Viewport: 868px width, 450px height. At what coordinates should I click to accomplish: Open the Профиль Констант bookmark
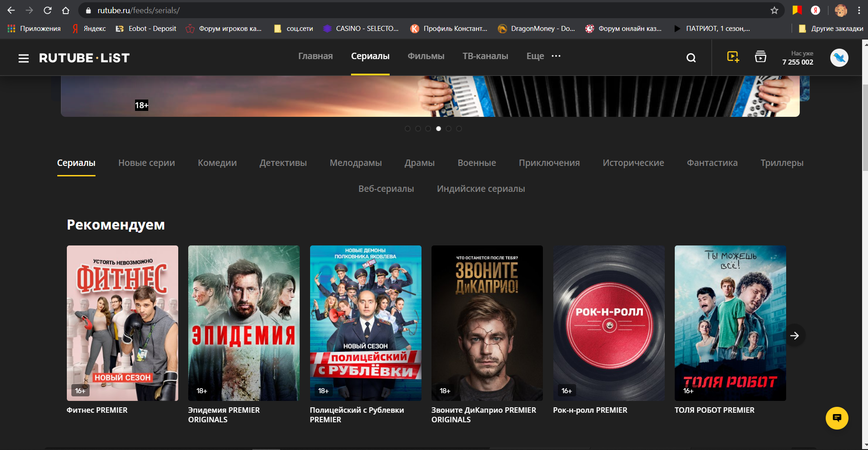tap(449, 28)
